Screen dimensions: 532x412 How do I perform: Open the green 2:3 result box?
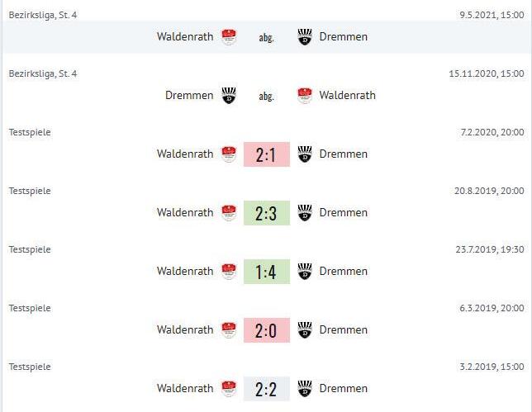pos(267,213)
